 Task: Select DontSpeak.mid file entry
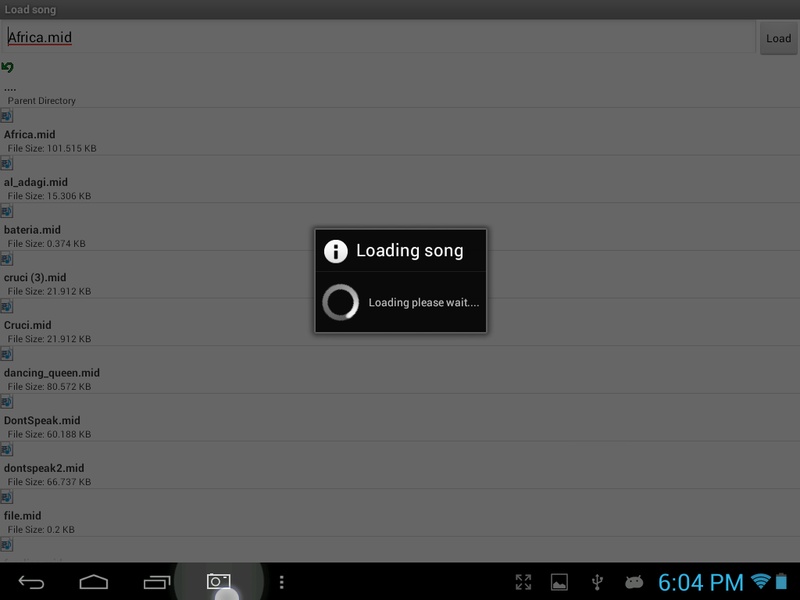coord(400,418)
